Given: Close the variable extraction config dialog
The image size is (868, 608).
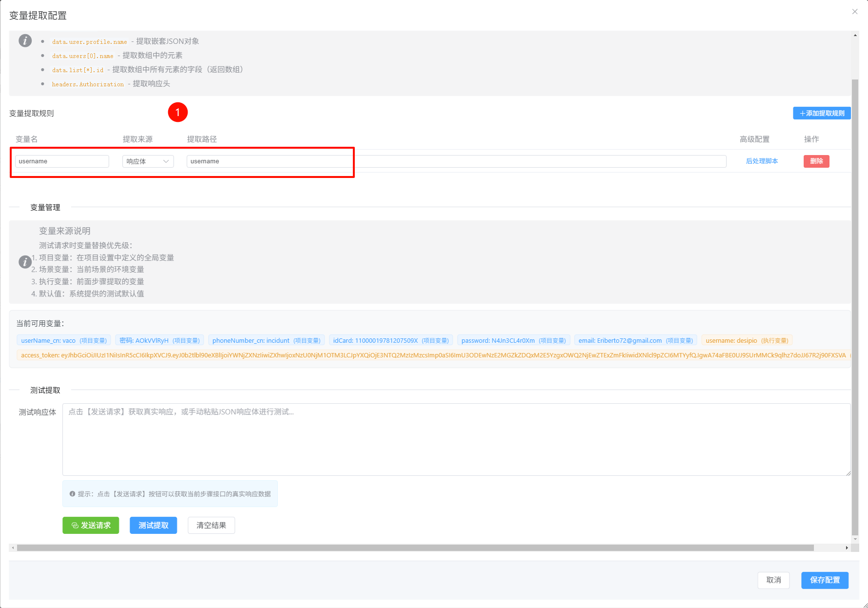Looking at the screenshot, I should click(x=855, y=12).
